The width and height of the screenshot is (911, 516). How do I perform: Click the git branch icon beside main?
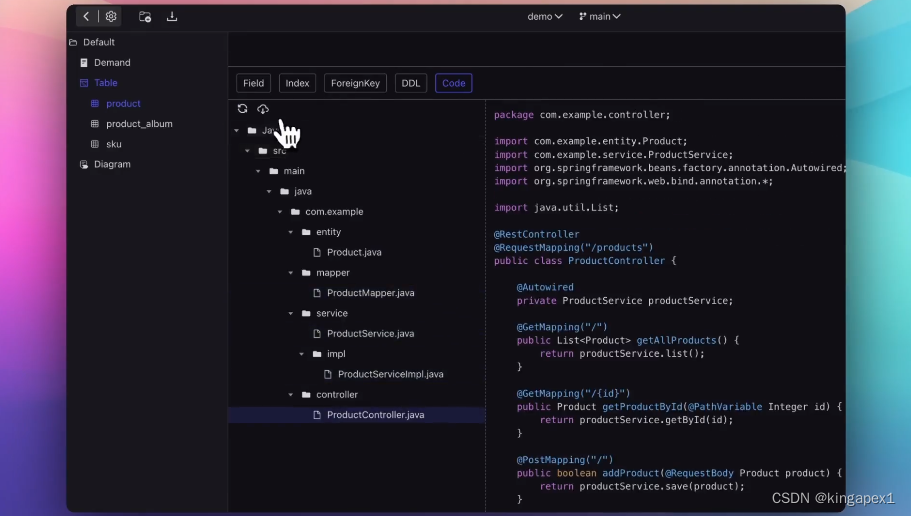[582, 16]
